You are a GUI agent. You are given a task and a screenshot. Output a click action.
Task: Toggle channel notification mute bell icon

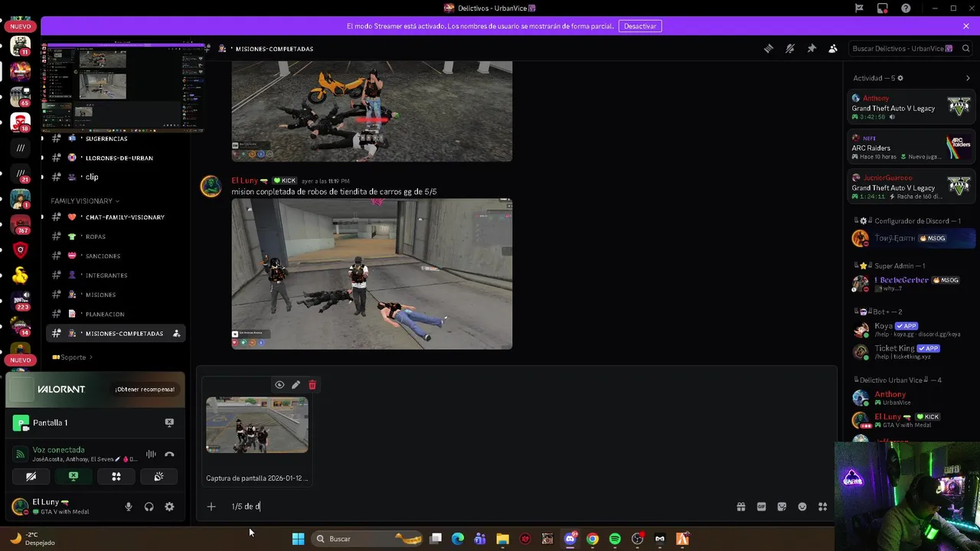point(790,48)
